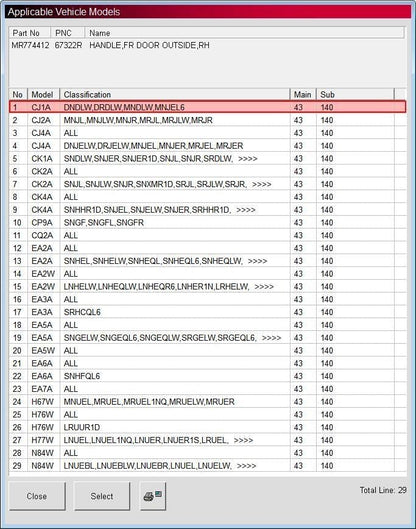
Task: Select HANDLE,FR DOOR OUTSIDE,RH name
Action: 149,45
